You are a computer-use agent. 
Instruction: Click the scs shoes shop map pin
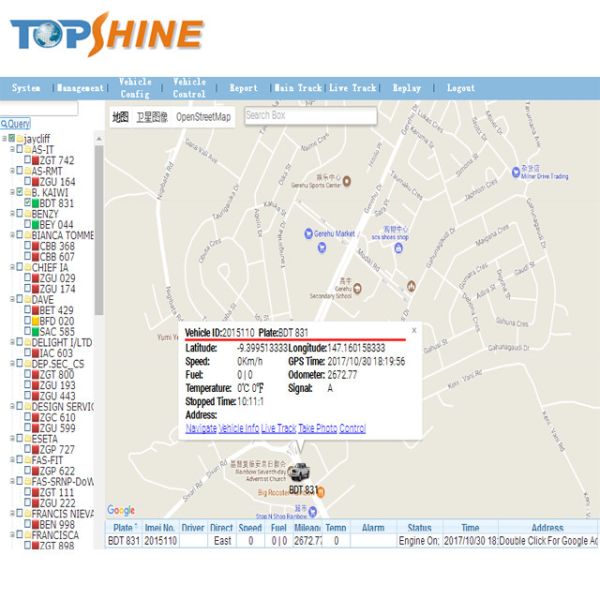[x=398, y=248]
